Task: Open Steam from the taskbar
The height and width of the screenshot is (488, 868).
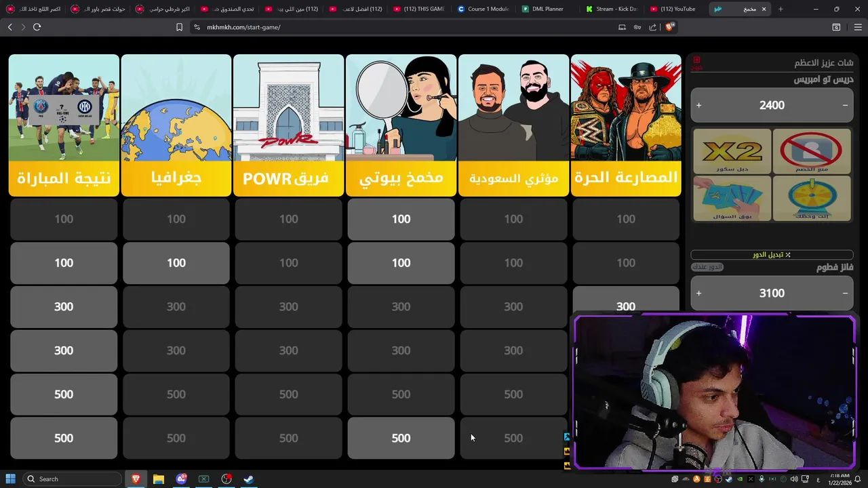Action: coord(249,479)
